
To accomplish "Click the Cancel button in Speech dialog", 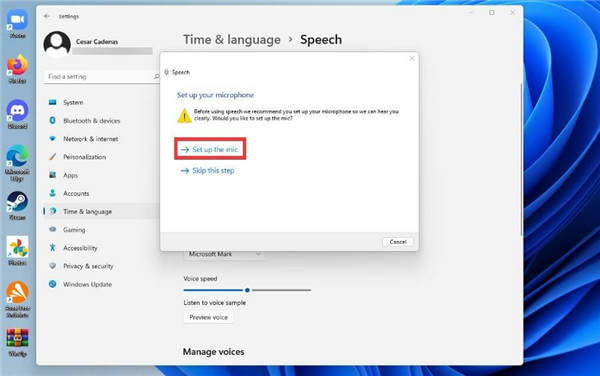I will point(398,242).
